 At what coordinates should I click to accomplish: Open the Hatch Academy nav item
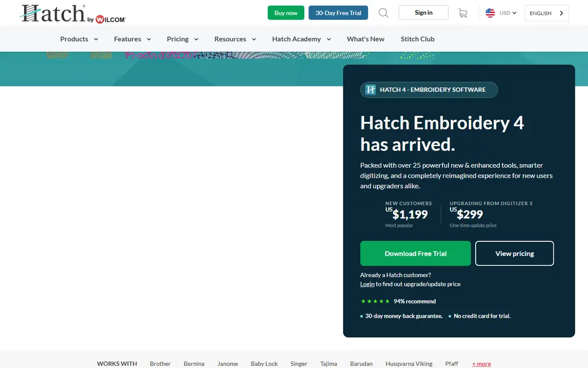pyautogui.click(x=296, y=39)
